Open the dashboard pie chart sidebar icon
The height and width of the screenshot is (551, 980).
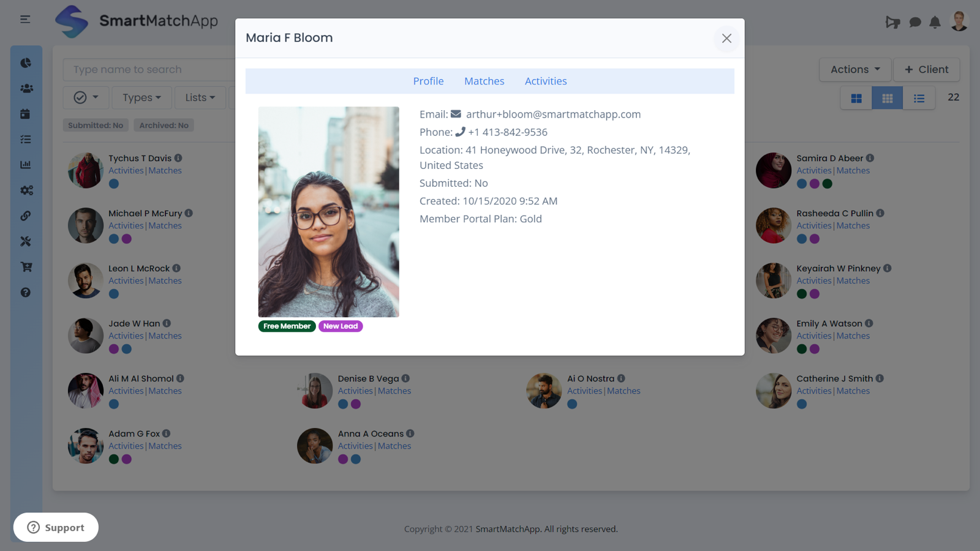26,62
